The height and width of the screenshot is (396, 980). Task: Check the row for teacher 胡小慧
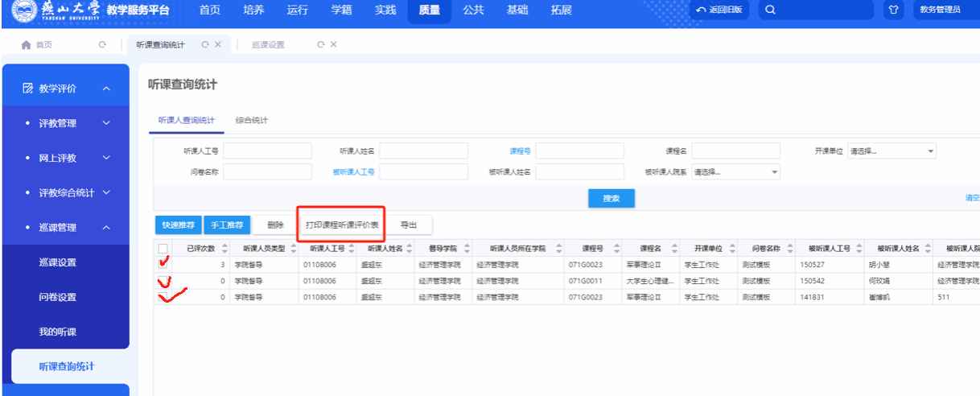click(x=163, y=263)
